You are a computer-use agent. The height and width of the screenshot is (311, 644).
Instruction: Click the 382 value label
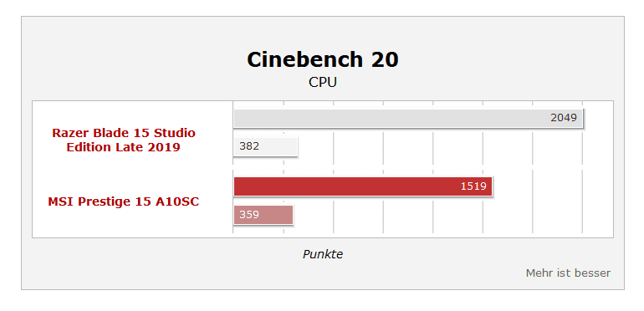point(249,146)
